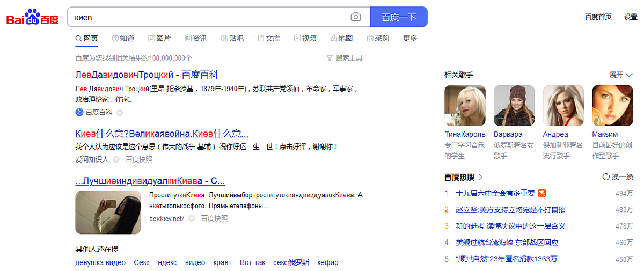
Task: Open the 采购 tab
Action: click(x=378, y=39)
